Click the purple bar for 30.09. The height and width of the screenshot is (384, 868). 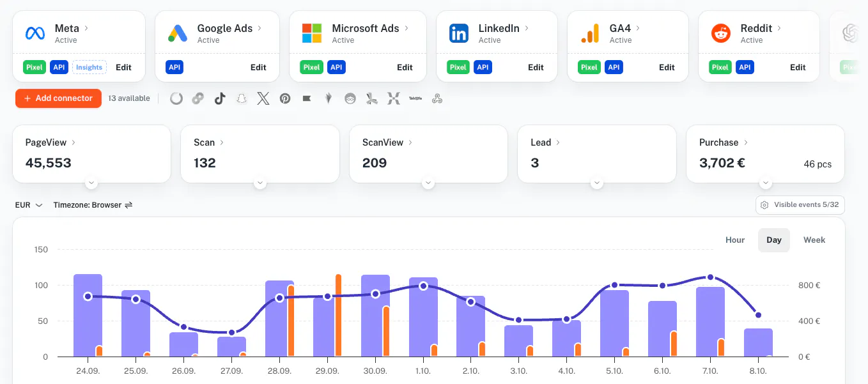click(375, 316)
